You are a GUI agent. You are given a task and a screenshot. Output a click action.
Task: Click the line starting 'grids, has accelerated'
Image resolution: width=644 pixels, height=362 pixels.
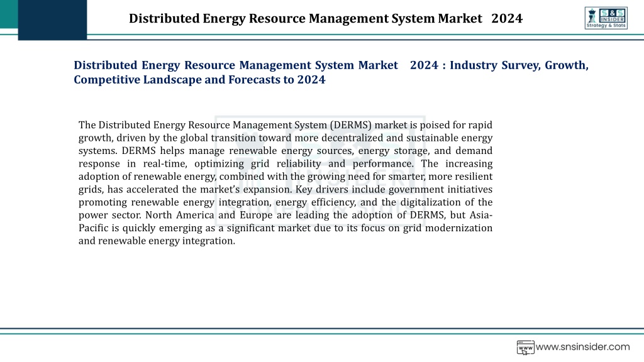[x=286, y=189]
